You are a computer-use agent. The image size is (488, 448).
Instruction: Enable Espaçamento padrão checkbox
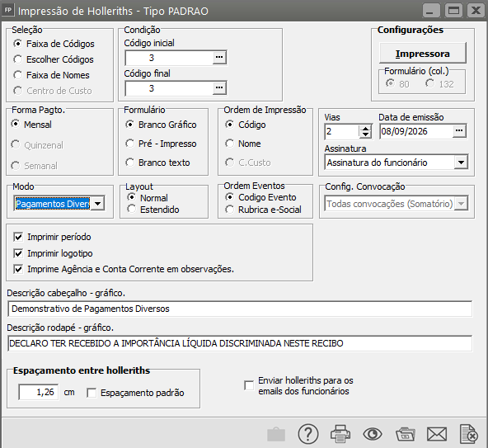click(x=91, y=393)
